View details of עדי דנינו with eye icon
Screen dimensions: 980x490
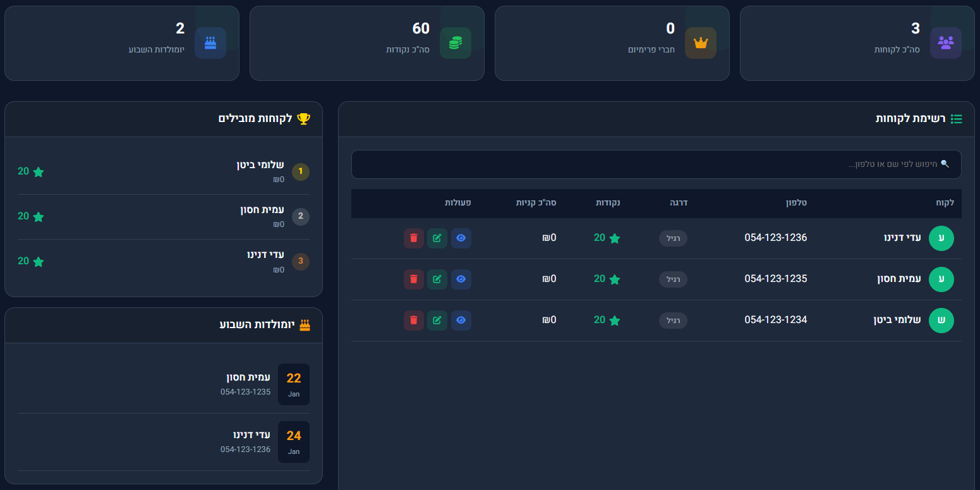click(461, 238)
